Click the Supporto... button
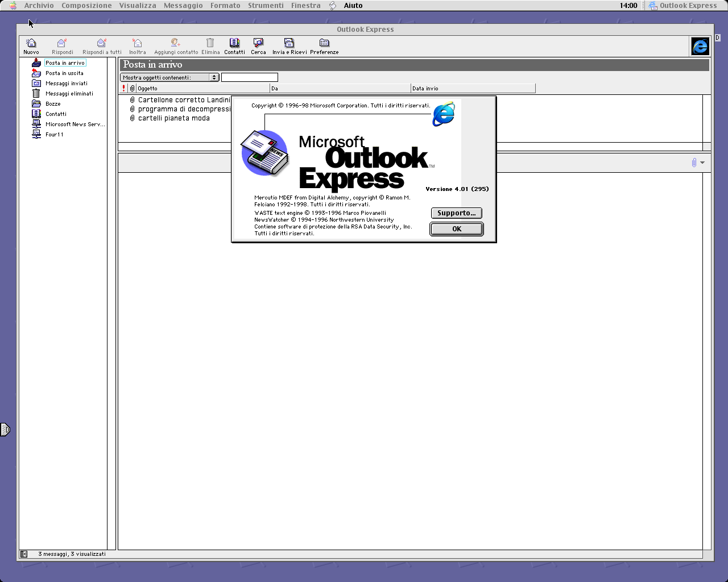Screen dimensions: 728x582 pyautogui.click(x=457, y=213)
